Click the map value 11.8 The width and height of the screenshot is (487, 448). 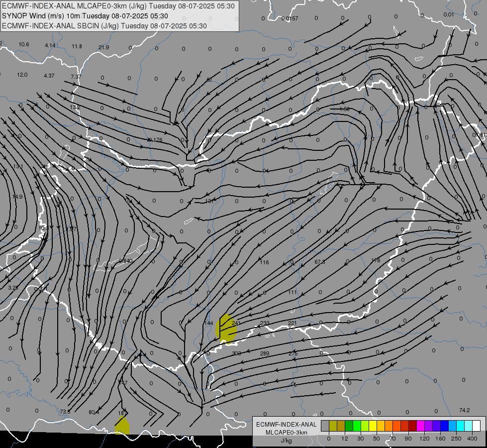pos(77,46)
